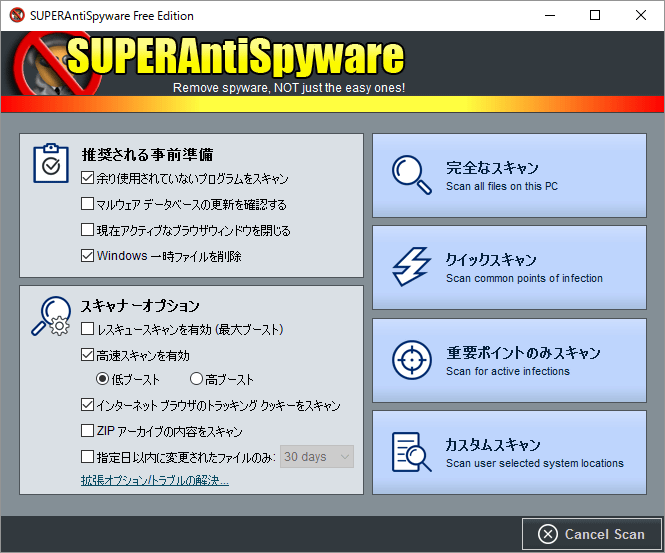Open カスタムスキャン button
The height and width of the screenshot is (553, 665).
pos(509,452)
